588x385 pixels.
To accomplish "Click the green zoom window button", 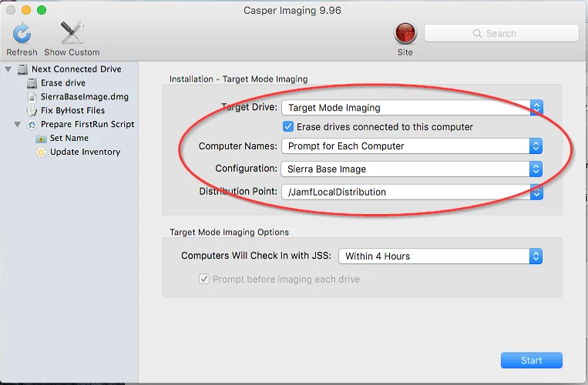I will (42, 10).
